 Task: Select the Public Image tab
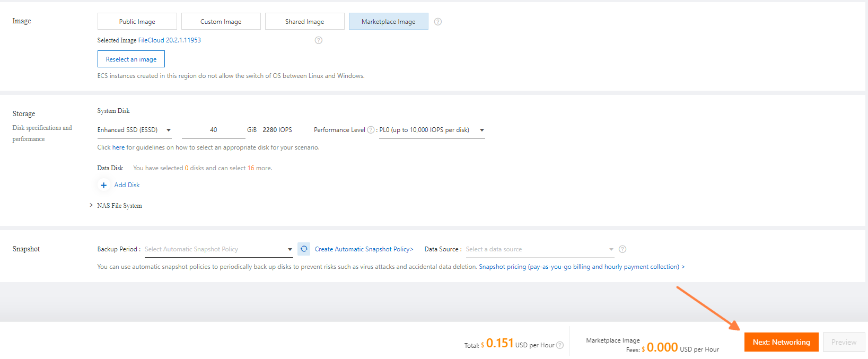click(x=137, y=22)
